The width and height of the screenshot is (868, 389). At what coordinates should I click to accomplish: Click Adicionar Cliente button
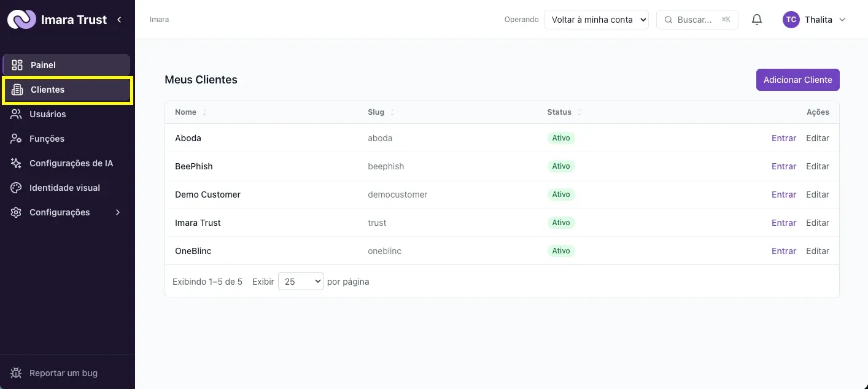[797, 80]
